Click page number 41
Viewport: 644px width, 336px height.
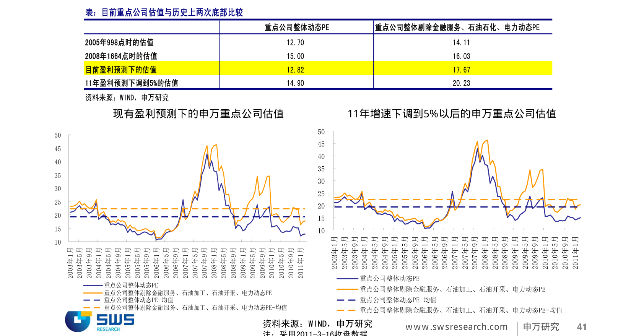click(x=582, y=327)
